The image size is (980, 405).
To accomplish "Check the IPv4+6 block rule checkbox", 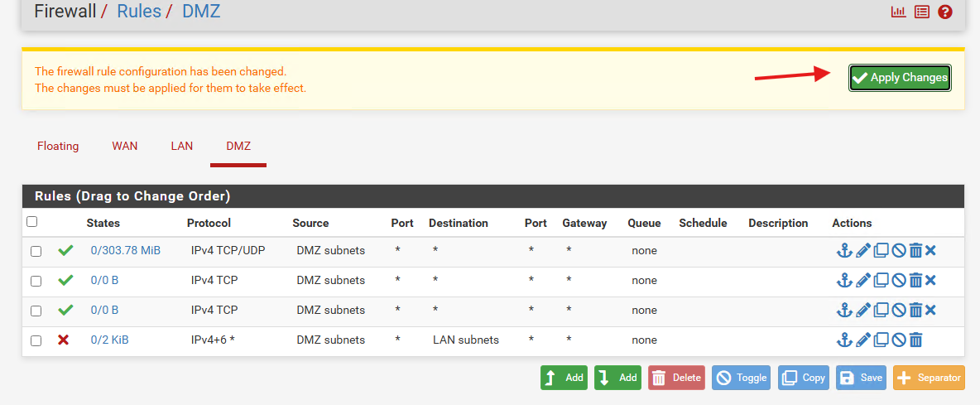I will [36, 340].
